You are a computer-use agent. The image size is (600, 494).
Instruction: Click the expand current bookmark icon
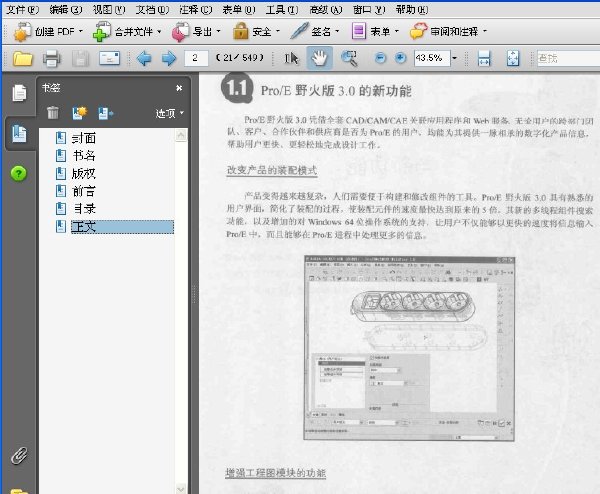tap(105, 113)
